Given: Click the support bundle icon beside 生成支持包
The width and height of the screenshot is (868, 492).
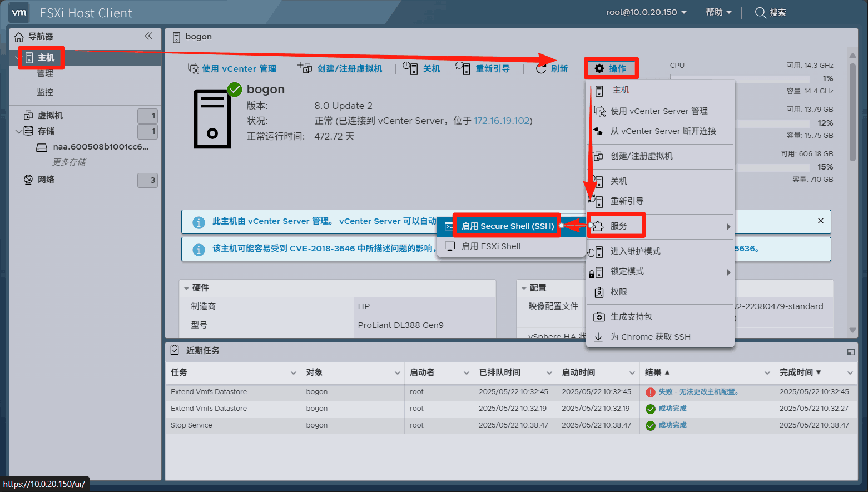Looking at the screenshot, I should tap(599, 317).
